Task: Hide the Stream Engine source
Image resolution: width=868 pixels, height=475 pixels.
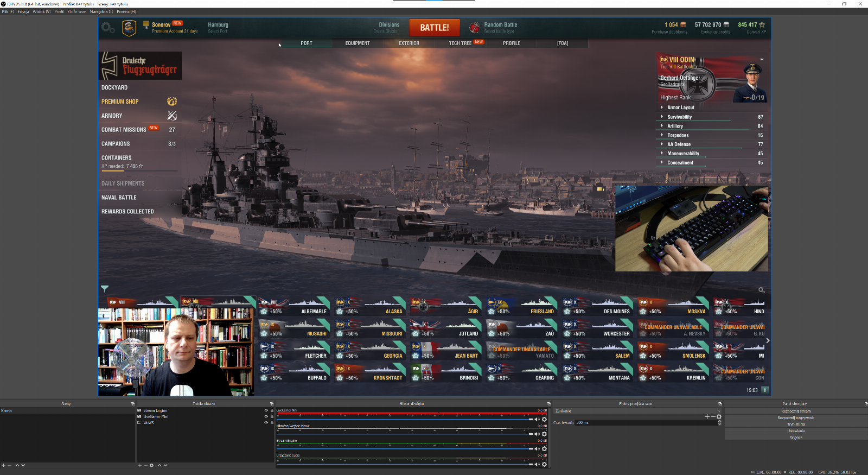Action: point(266,410)
